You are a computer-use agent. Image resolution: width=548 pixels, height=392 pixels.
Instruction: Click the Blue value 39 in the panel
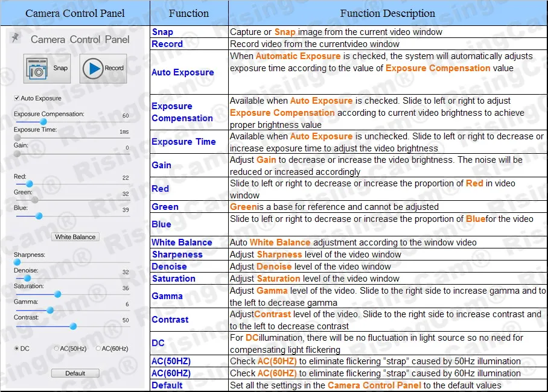tap(126, 210)
